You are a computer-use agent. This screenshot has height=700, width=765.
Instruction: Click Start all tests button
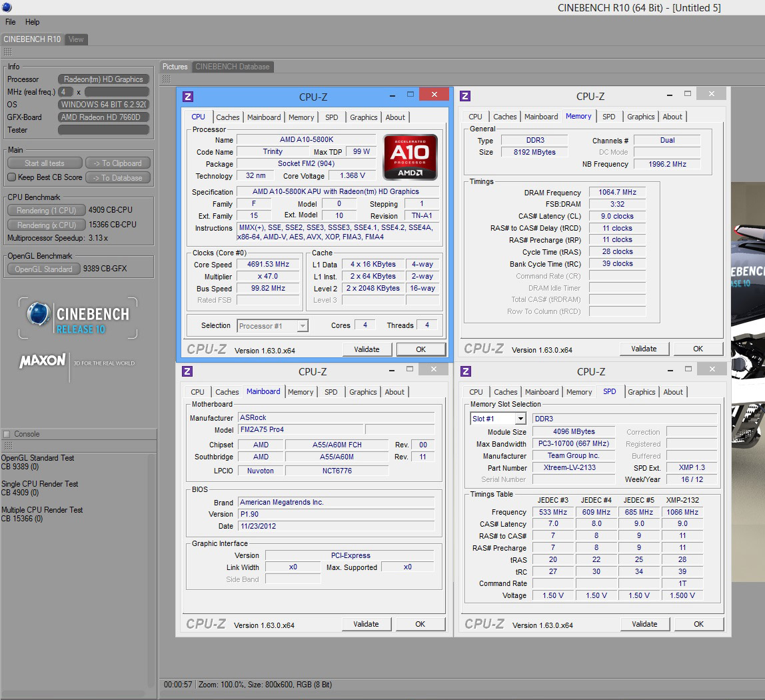[45, 163]
